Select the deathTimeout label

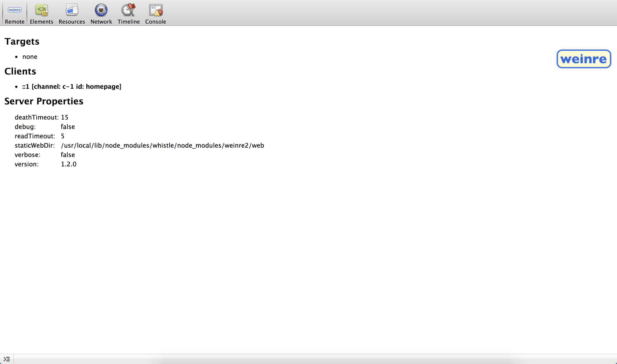[x=37, y=118]
